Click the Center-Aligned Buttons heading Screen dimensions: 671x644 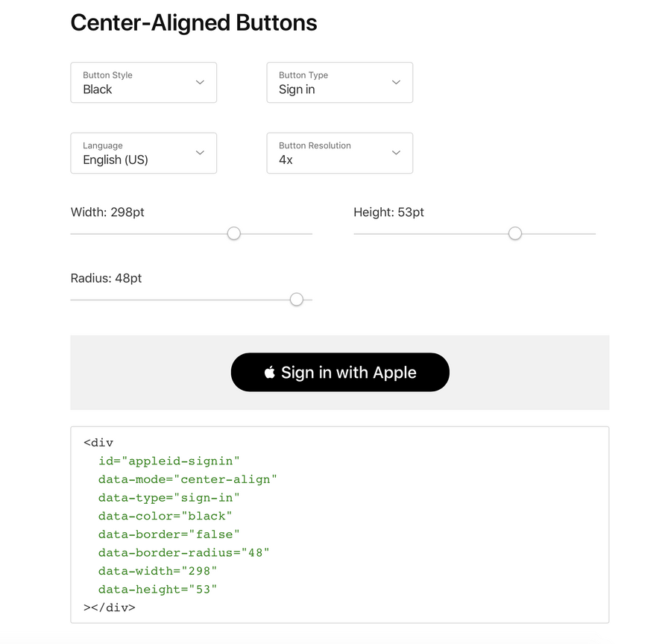point(194,22)
